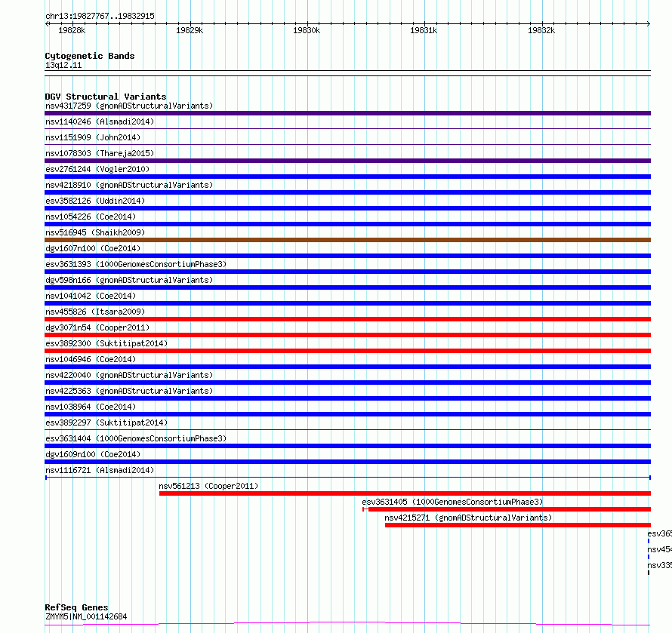This screenshot has height=633, width=672.
Task: Open nsv455826 (Itsara2009) label
Action: coord(95,312)
